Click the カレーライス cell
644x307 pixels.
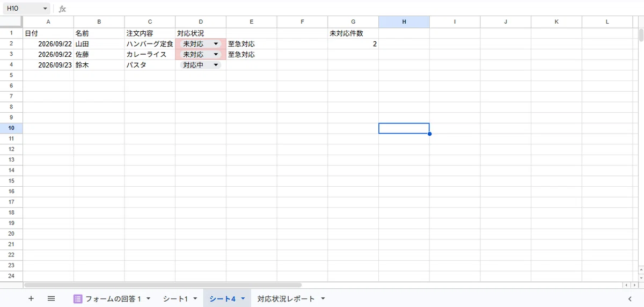coord(150,54)
